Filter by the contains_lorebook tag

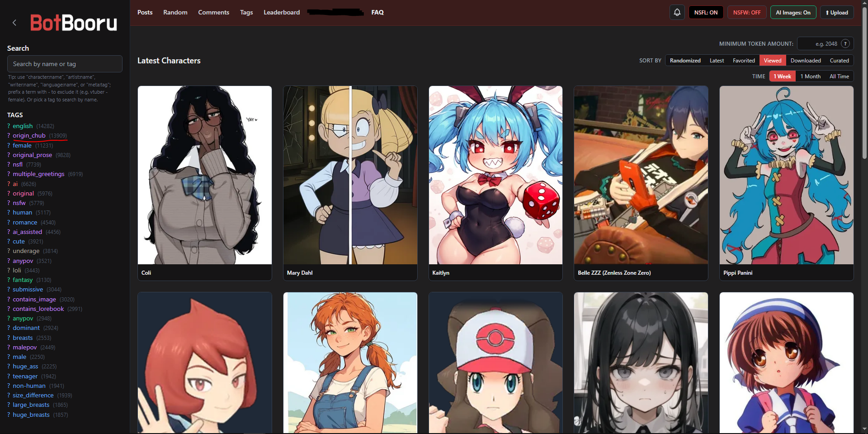38,309
